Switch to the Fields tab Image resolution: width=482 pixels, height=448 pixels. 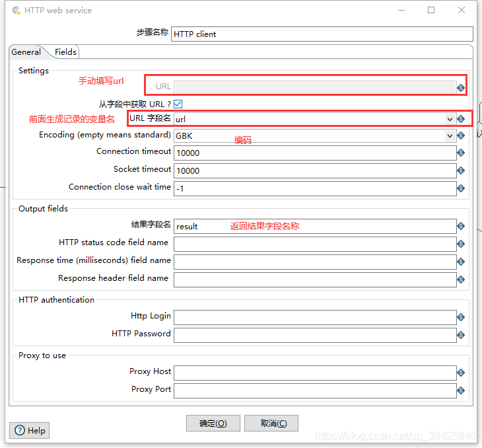65,52
